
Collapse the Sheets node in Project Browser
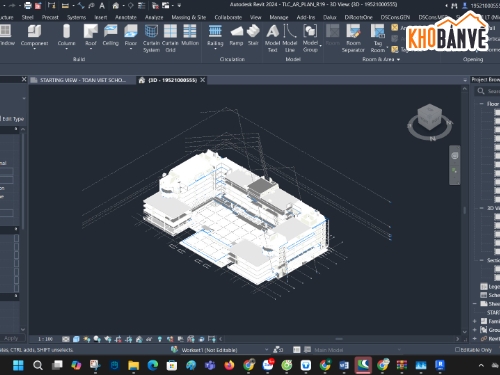point(475,304)
